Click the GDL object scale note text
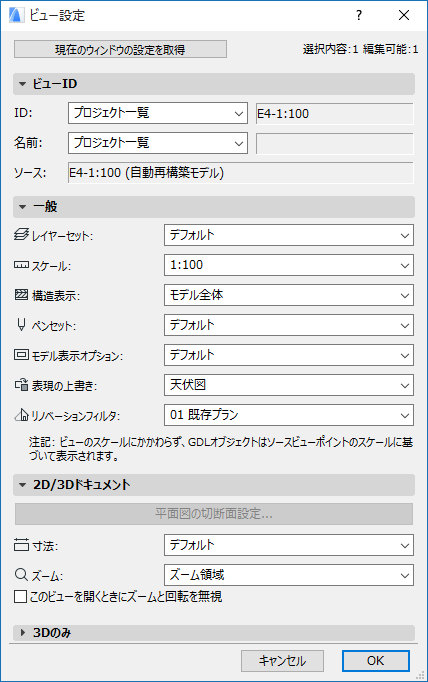This screenshot has height=682, width=428. (x=221, y=449)
